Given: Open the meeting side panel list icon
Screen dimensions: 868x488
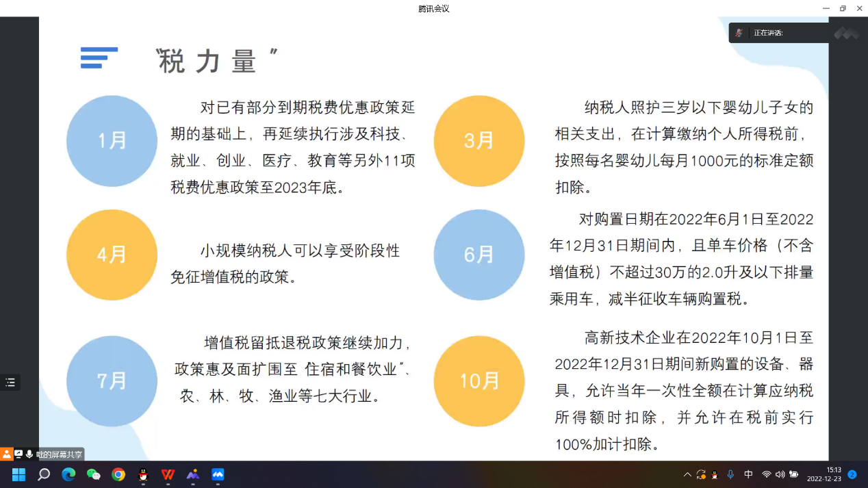Looking at the screenshot, I should click(10, 383).
